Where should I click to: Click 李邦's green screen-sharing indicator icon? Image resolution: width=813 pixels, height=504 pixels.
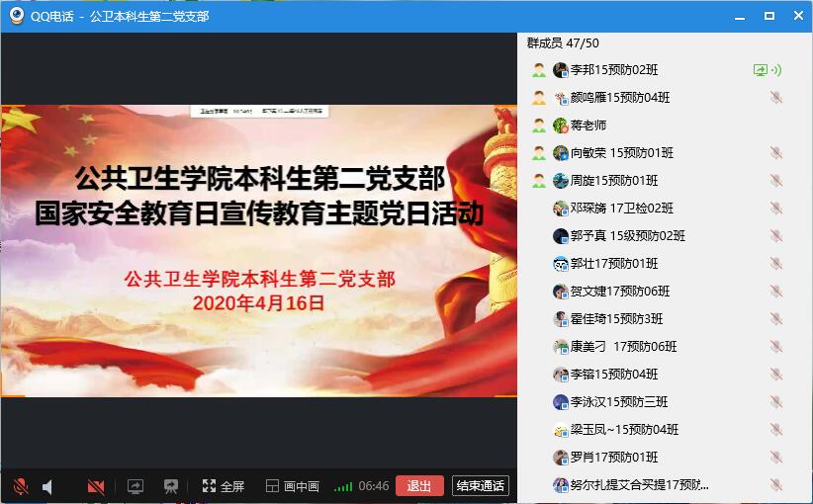(x=761, y=70)
